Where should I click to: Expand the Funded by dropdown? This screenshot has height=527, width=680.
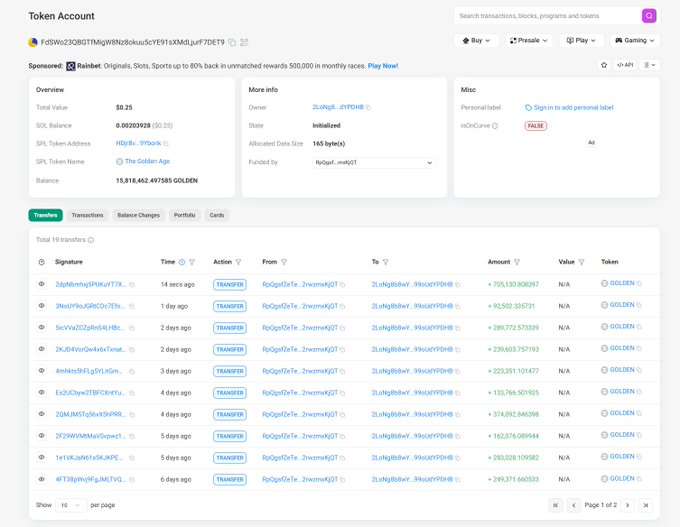374,162
